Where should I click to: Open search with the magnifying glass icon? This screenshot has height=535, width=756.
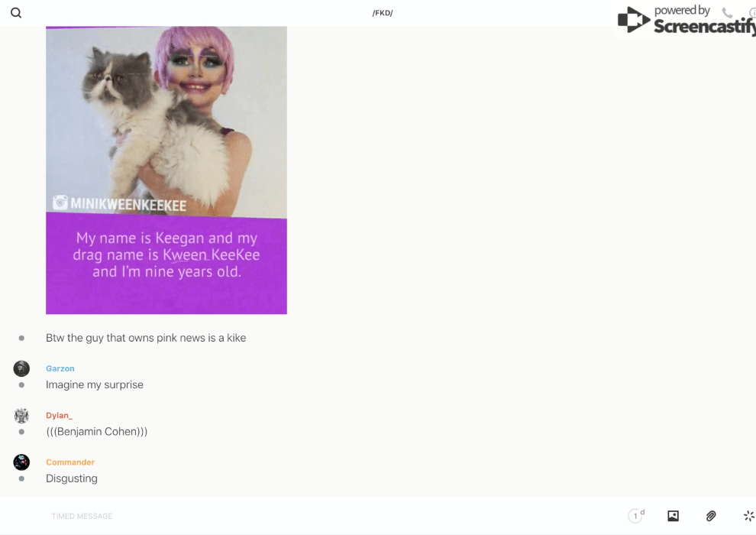click(x=16, y=13)
